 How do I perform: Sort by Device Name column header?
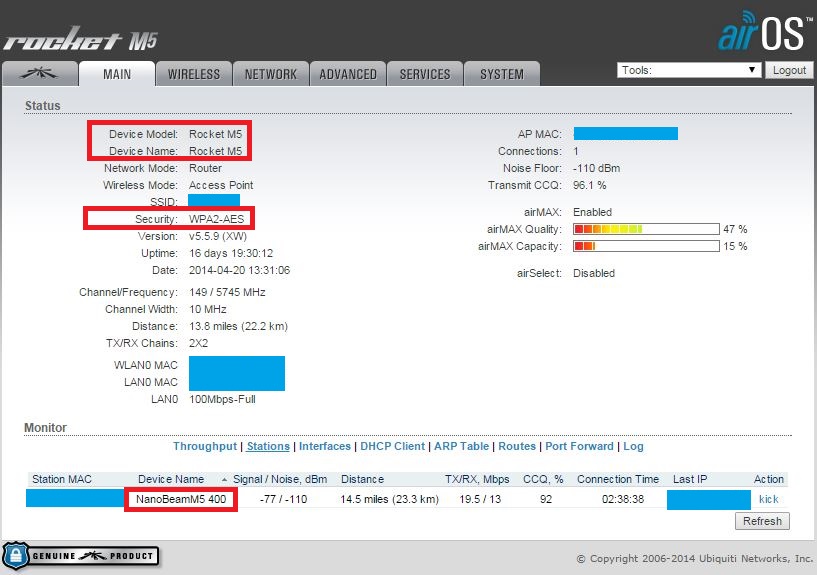(x=171, y=479)
